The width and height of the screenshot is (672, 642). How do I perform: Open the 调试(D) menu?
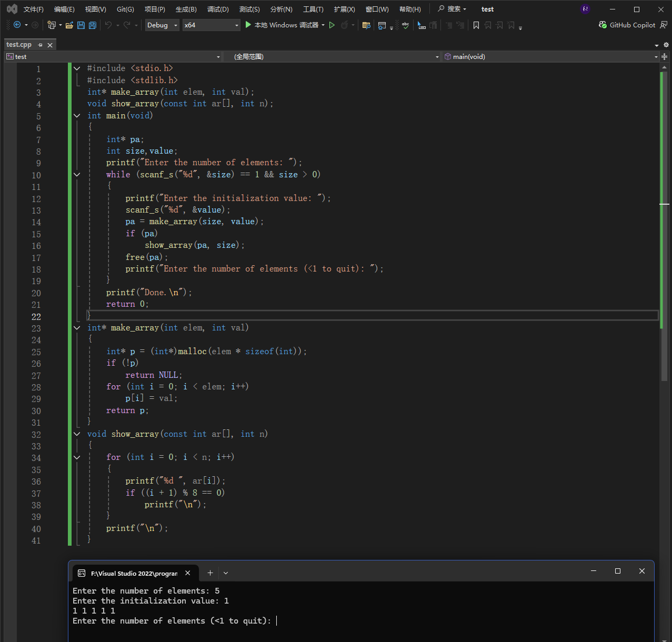(x=218, y=9)
